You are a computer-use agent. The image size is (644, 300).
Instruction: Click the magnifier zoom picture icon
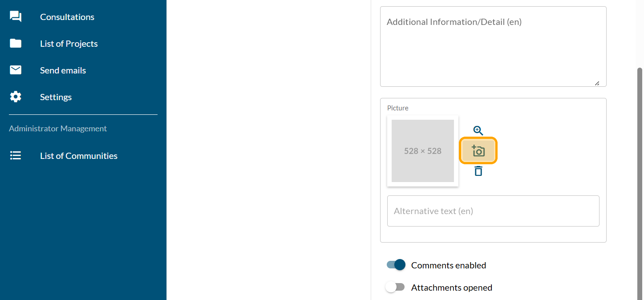pos(478,130)
